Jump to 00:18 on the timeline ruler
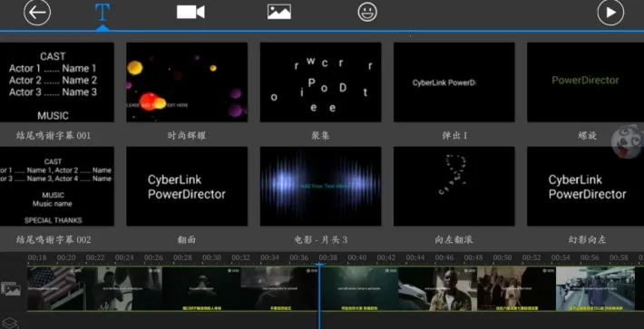The image size is (644, 329). 37,257
